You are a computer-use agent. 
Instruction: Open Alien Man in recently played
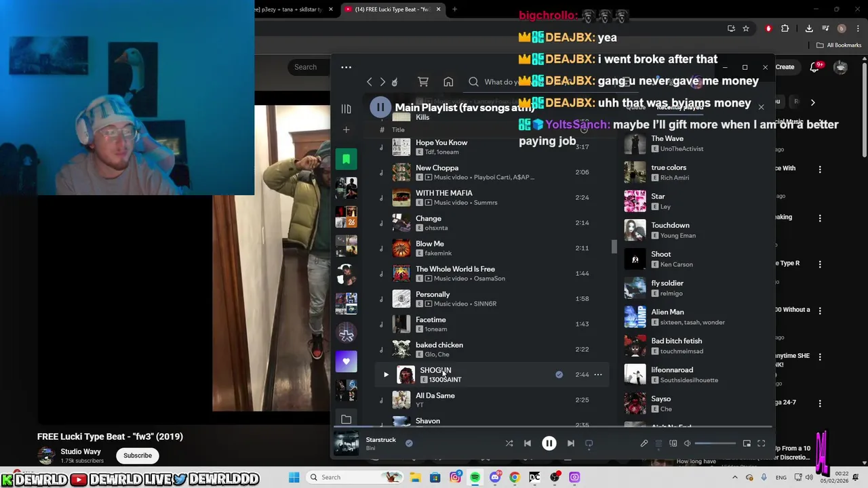(x=667, y=312)
